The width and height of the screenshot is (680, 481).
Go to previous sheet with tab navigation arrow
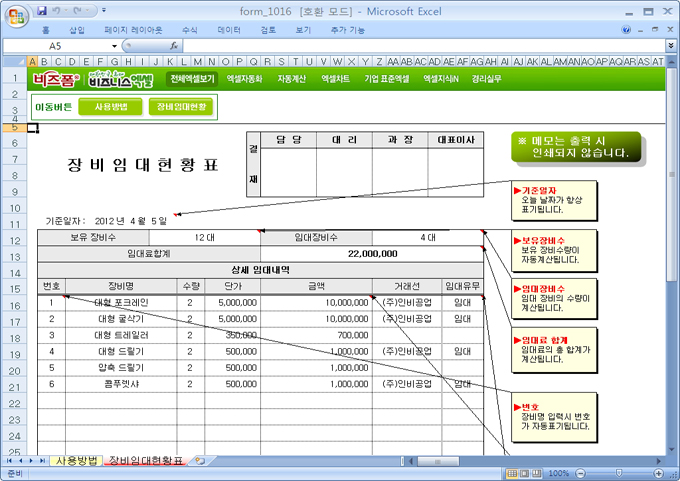click(x=20, y=461)
